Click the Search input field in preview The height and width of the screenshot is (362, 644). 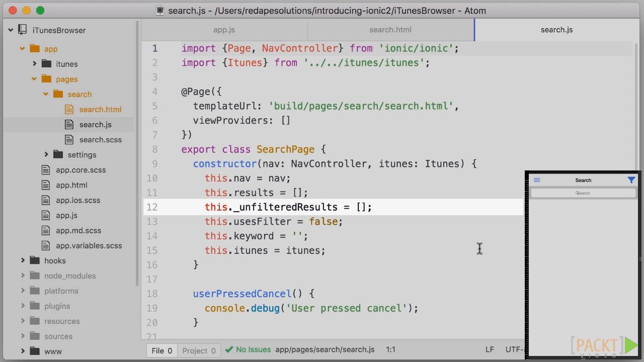pos(583,193)
